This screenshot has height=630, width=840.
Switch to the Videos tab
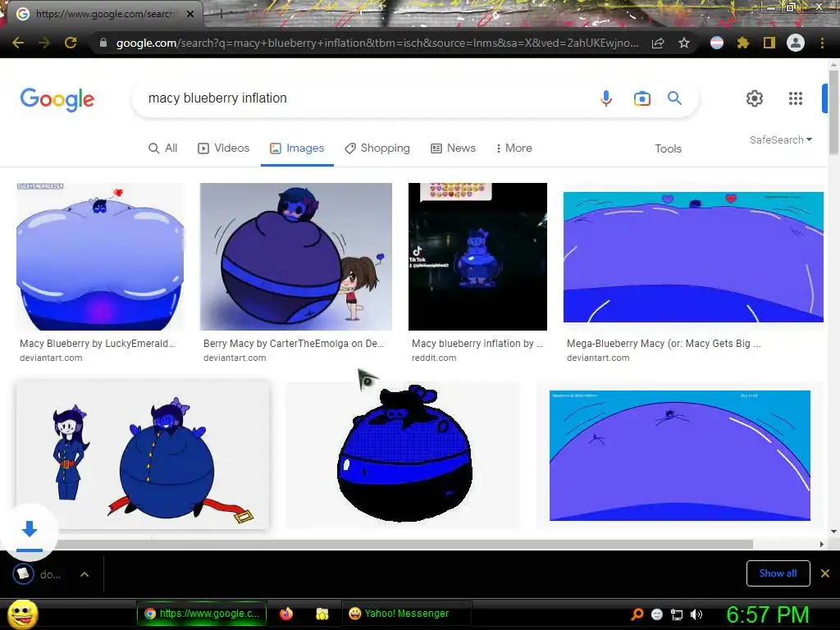(223, 148)
